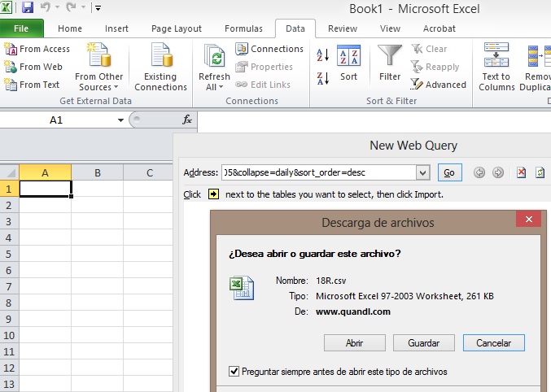Click Abrir to open the file

pos(355,343)
